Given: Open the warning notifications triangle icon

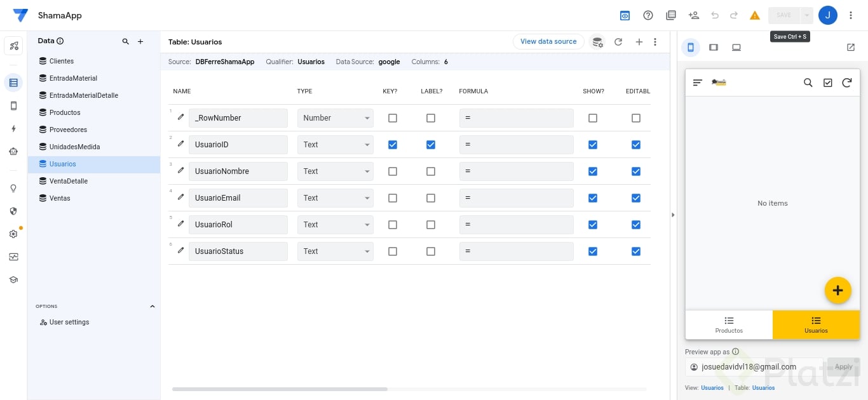Looking at the screenshot, I should pyautogui.click(x=754, y=15).
